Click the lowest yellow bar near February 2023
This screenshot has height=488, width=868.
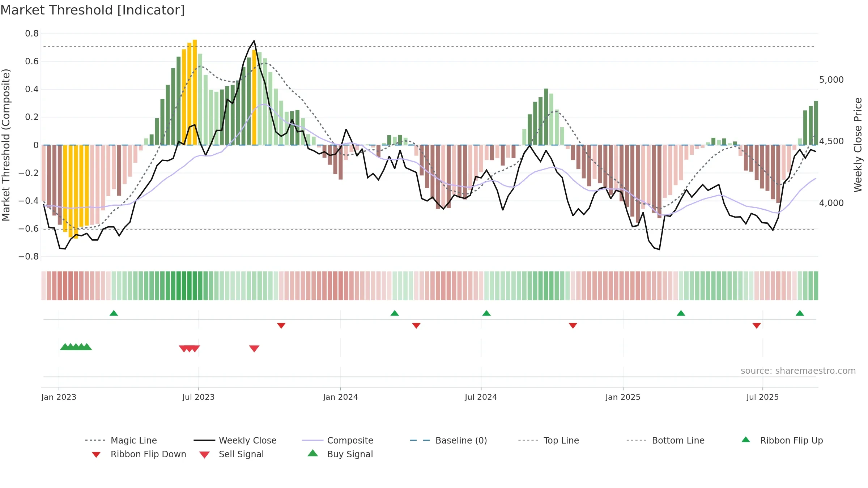click(x=76, y=192)
